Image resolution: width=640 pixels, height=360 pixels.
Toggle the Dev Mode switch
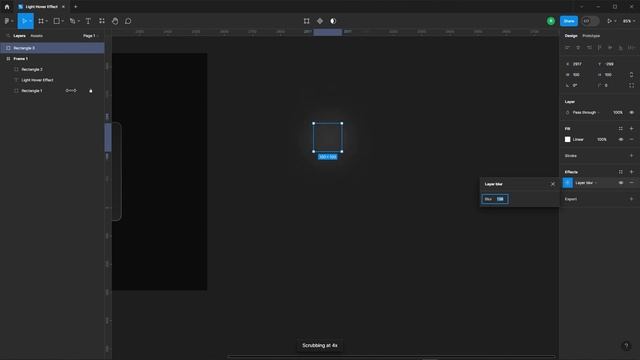point(590,21)
